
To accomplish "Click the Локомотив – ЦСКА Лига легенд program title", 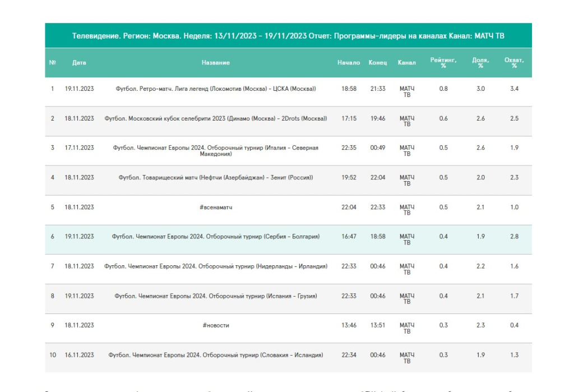I will tap(216, 89).
